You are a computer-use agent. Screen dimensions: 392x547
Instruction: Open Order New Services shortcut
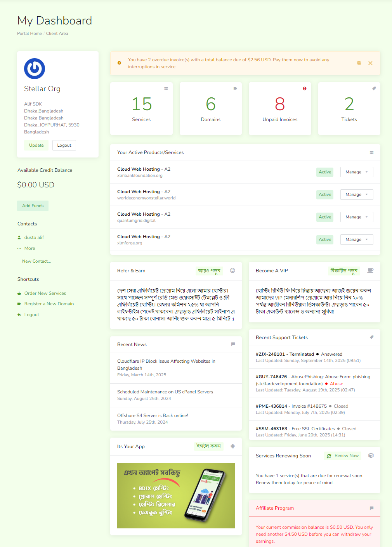click(x=45, y=293)
